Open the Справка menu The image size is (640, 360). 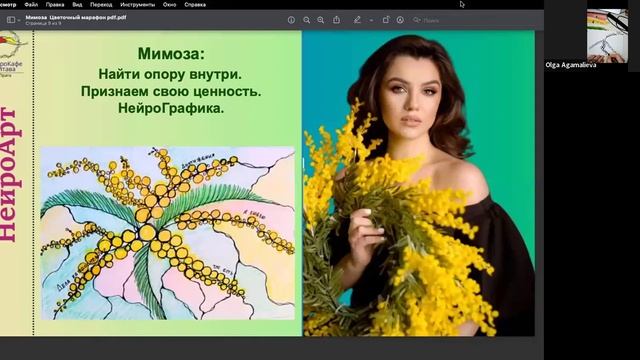[195, 4]
